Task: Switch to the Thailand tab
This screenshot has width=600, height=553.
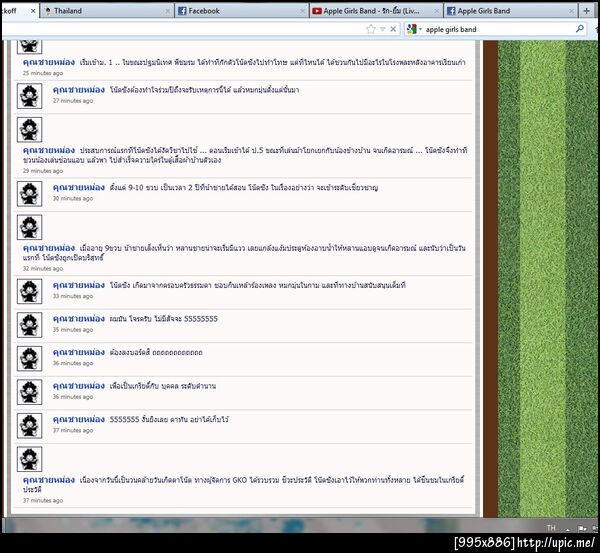Action: (x=107, y=11)
